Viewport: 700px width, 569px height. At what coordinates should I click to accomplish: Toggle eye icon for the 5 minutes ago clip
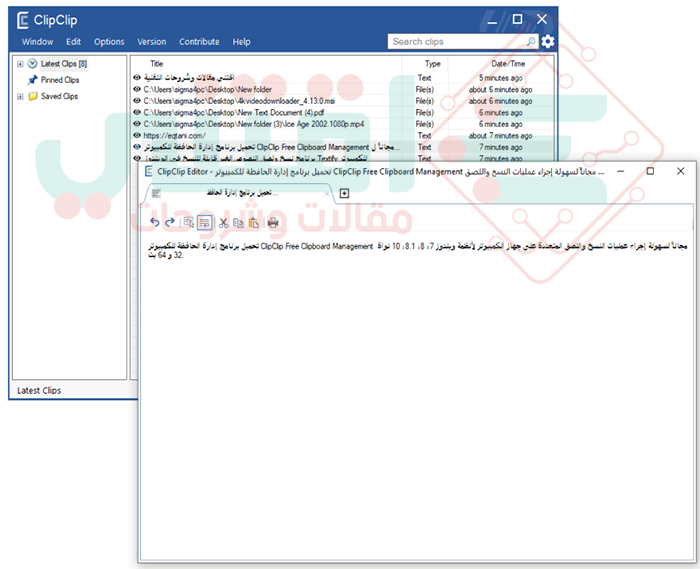(x=137, y=78)
